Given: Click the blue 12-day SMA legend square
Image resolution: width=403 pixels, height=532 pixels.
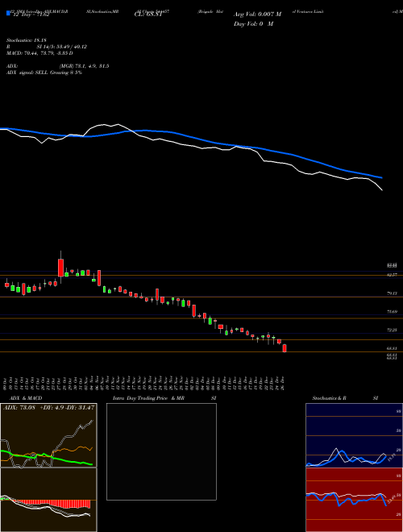Looking at the screenshot, I should [8, 13].
